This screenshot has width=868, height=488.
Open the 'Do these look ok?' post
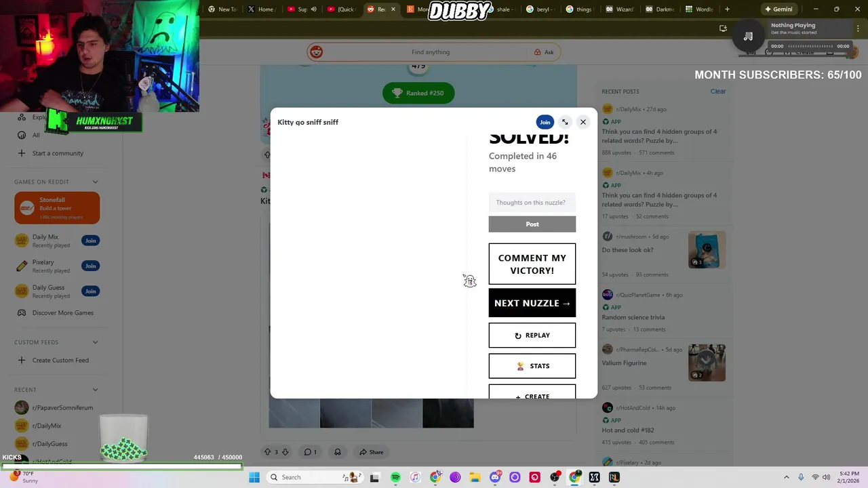[628, 250]
